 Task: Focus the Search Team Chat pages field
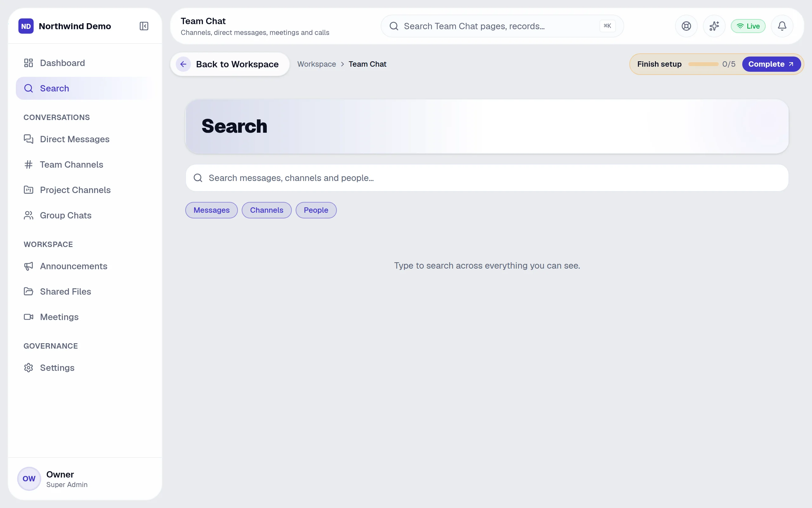pos(502,26)
